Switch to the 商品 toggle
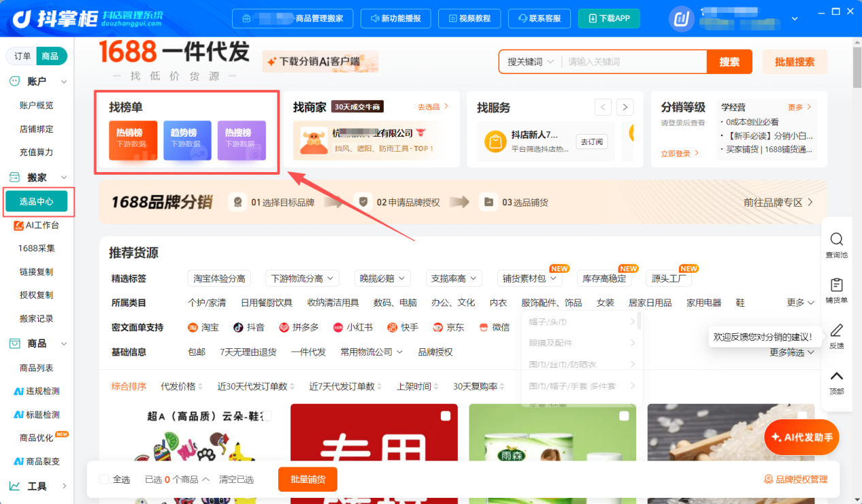The height and width of the screenshot is (504, 862). [x=50, y=56]
